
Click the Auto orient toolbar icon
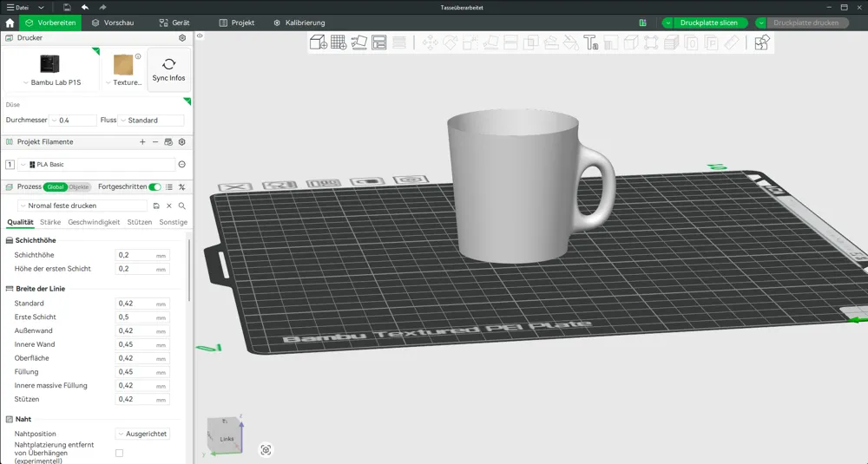pos(358,42)
